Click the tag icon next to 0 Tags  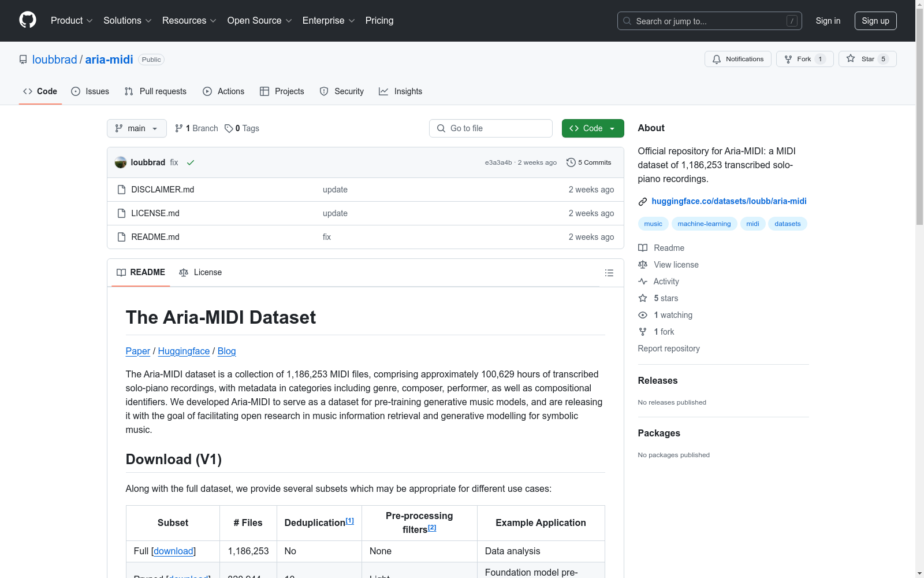[229, 128]
